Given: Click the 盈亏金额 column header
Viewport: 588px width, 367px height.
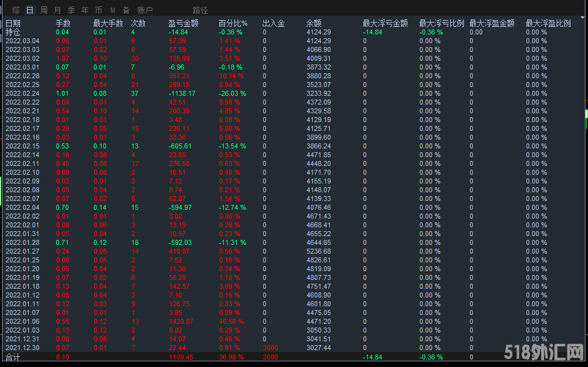Looking at the screenshot, I should tap(183, 23).
